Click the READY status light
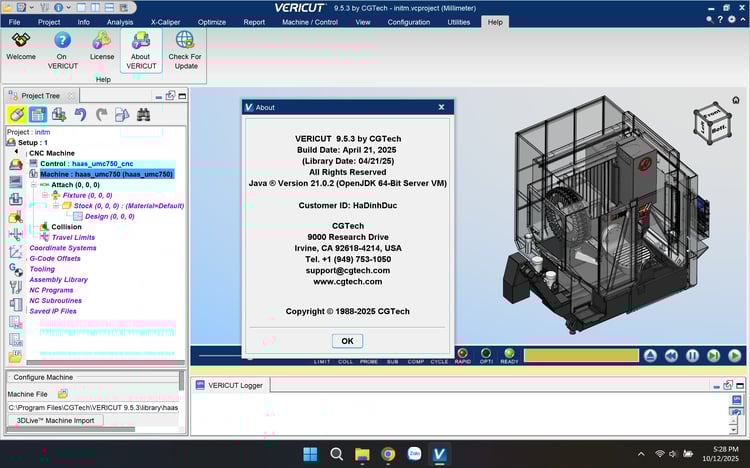The width and height of the screenshot is (750, 468). click(509, 353)
